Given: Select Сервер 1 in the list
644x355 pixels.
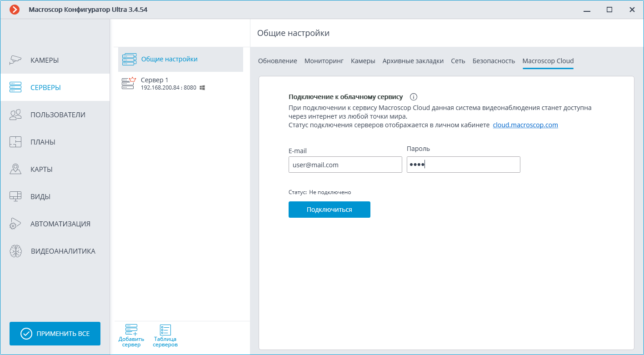Looking at the screenshot, I should (180, 84).
